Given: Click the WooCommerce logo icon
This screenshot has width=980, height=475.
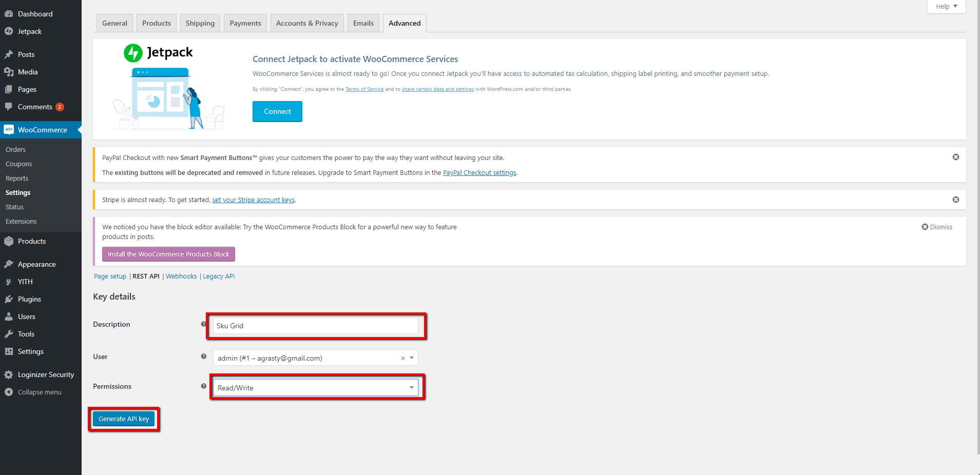Looking at the screenshot, I should tap(9, 130).
